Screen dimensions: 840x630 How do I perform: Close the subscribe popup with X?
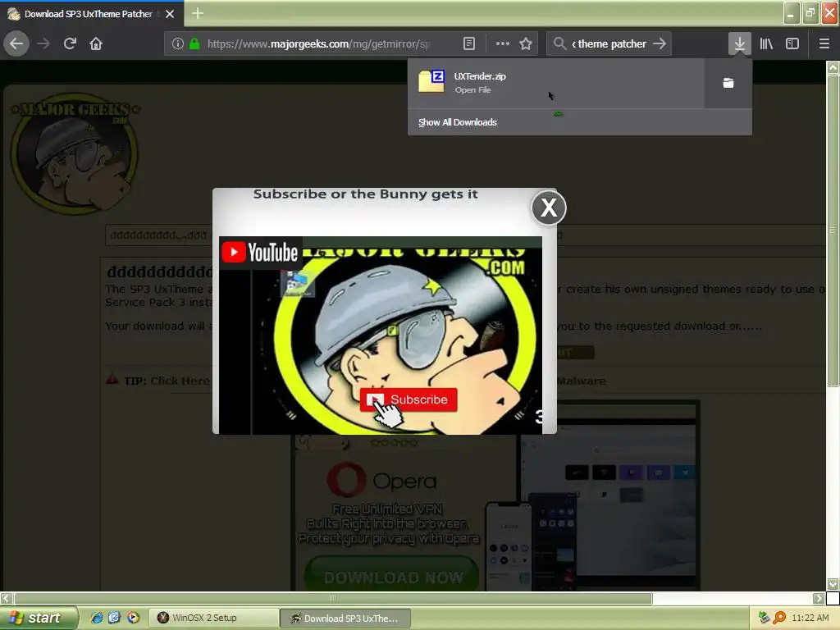[x=549, y=208]
